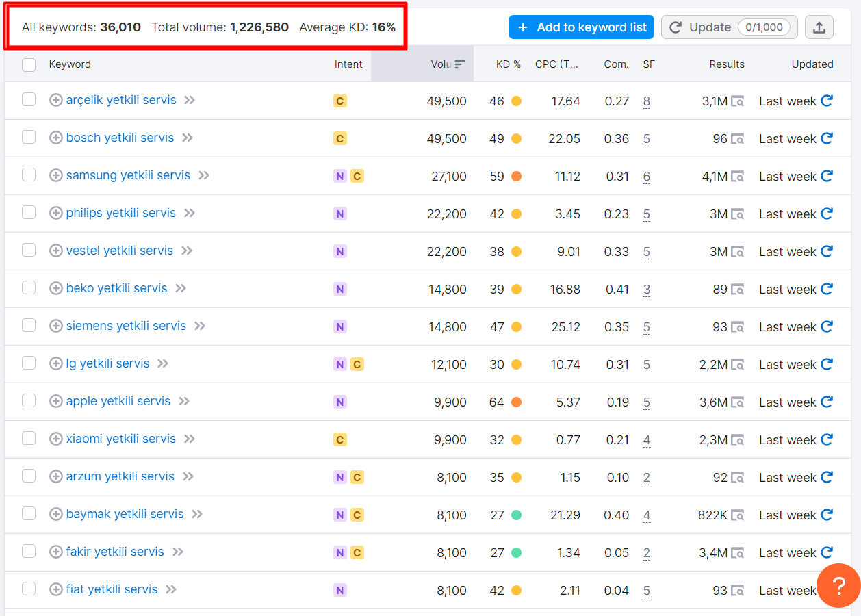Image resolution: width=861 pixels, height=616 pixels.
Task: Refresh samsung yetkili servis row metrics
Action: (x=827, y=176)
